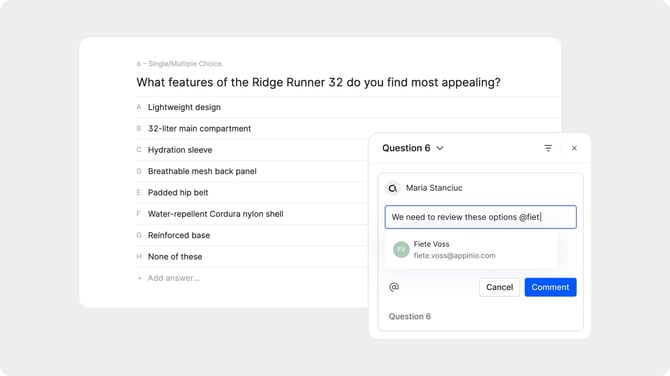Click the FV avatar in suggestions

(x=401, y=250)
